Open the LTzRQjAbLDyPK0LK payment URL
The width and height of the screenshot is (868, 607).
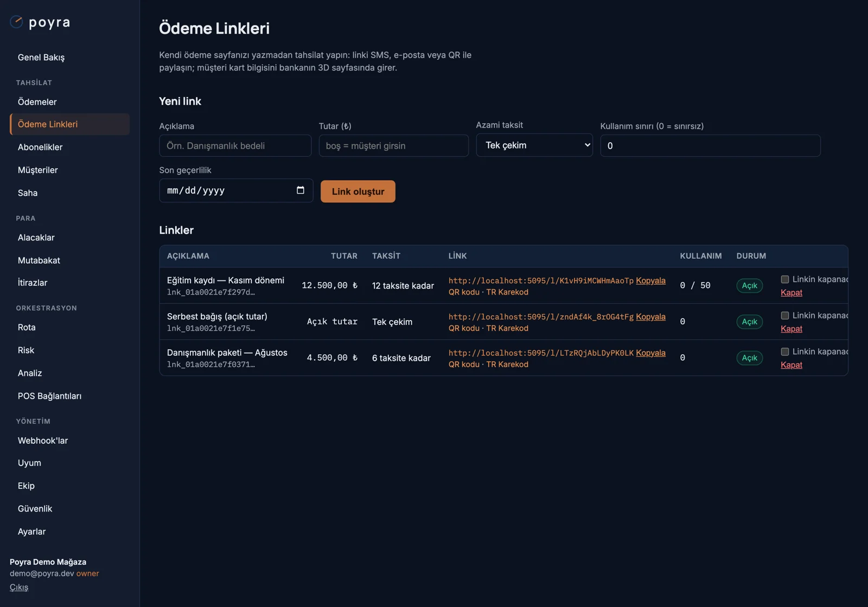click(541, 353)
